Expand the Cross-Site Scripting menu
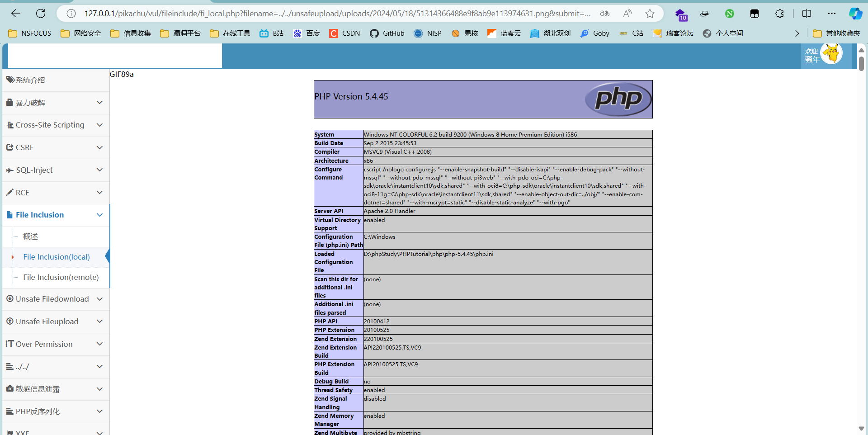This screenshot has height=435, width=868. click(x=56, y=125)
